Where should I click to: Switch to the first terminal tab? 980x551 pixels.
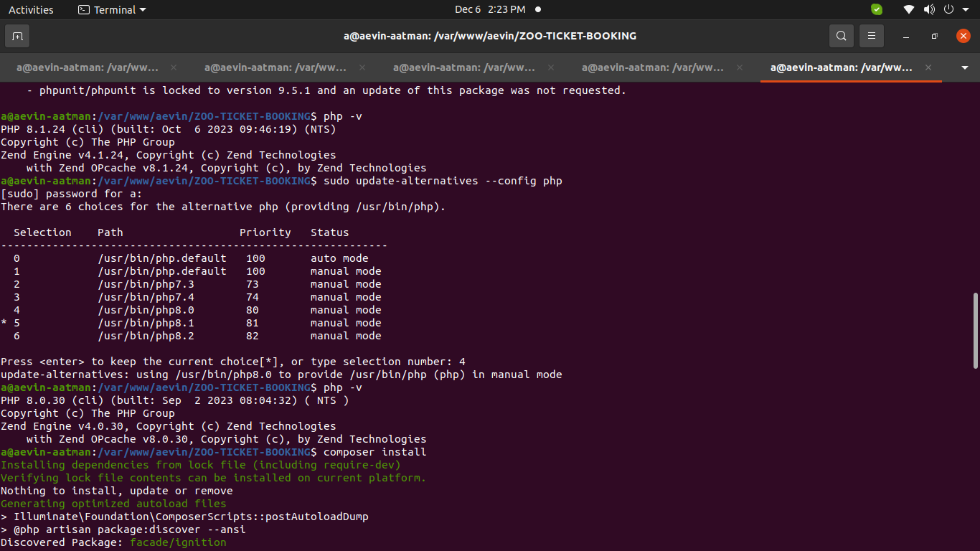pyautogui.click(x=88, y=67)
